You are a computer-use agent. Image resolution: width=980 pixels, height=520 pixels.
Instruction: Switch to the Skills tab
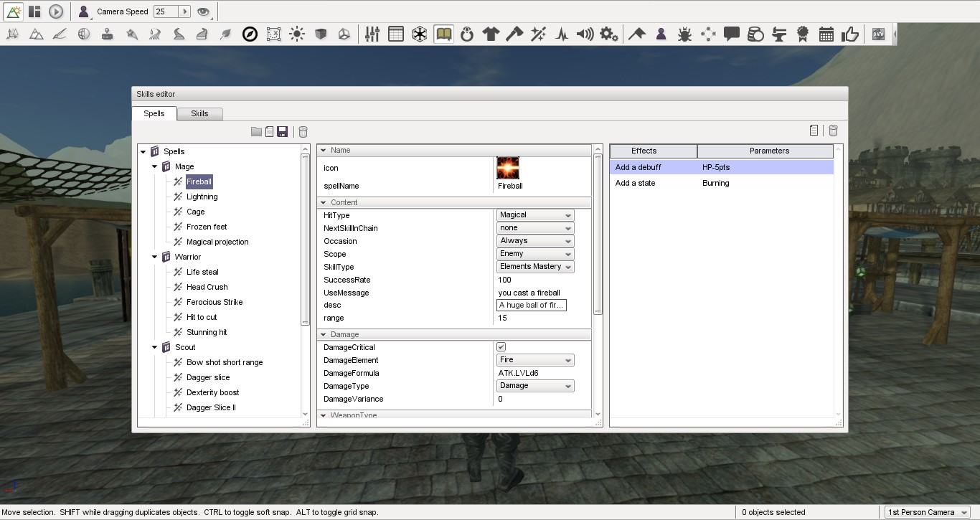pos(199,113)
